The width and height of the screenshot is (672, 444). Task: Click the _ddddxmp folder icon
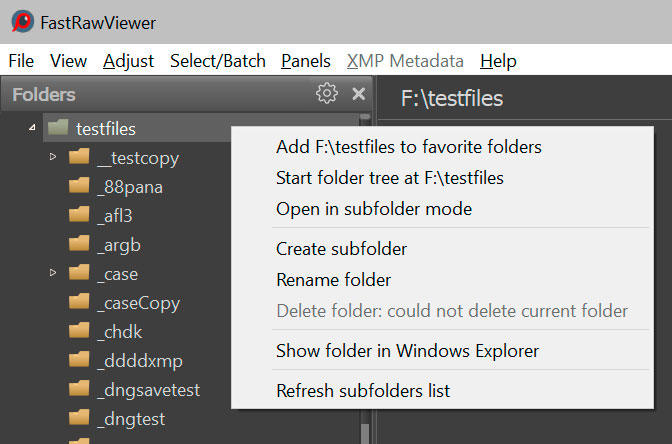coord(80,360)
